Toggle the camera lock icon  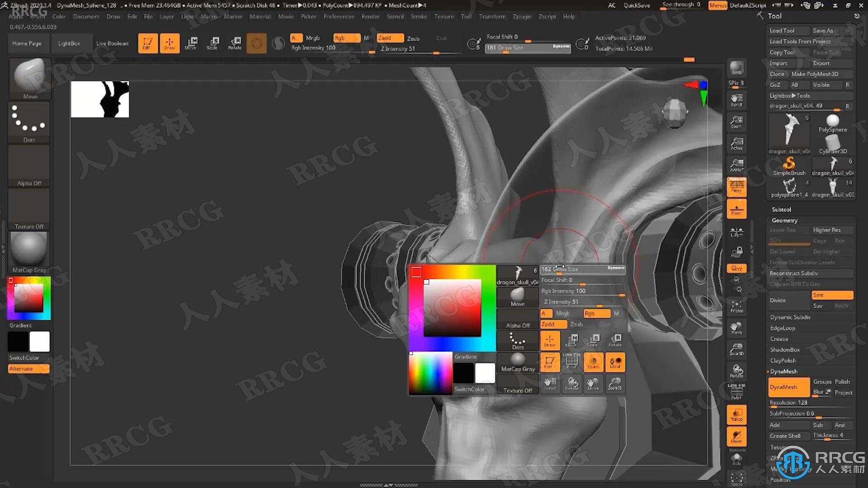736,252
